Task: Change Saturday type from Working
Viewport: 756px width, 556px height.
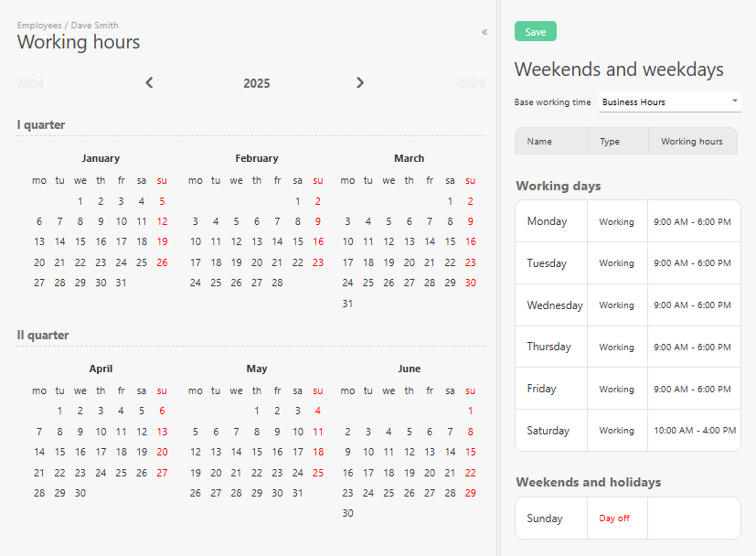Action: coord(616,431)
